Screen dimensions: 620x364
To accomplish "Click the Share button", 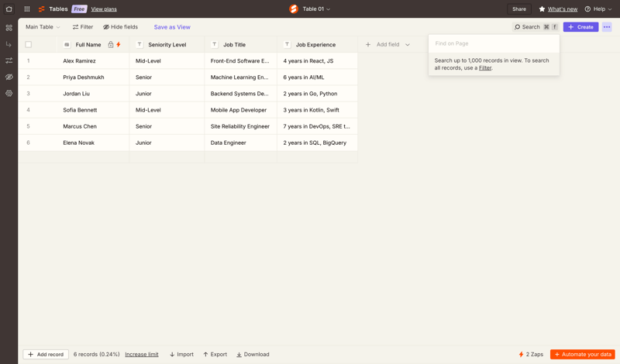I will pos(519,9).
